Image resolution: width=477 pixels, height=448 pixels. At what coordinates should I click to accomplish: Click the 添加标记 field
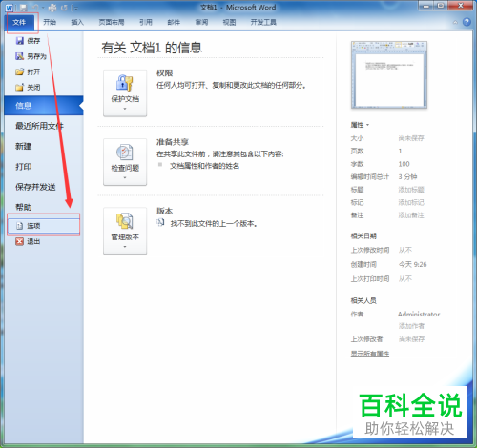411,202
